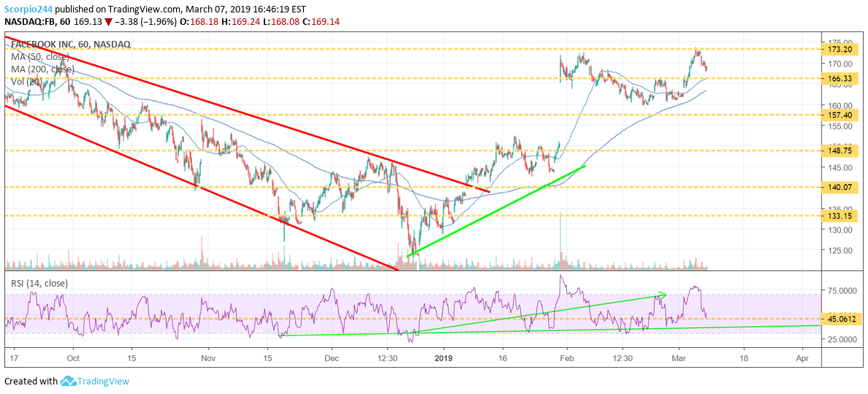The image size is (868, 394).
Task: Click the Oct label on time axis
Action: coord(73,358)
